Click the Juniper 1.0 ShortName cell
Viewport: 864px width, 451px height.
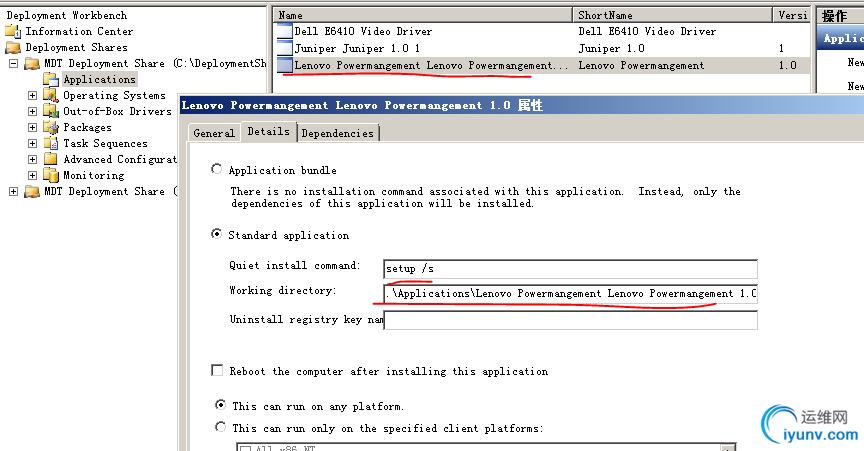[612, 49]
